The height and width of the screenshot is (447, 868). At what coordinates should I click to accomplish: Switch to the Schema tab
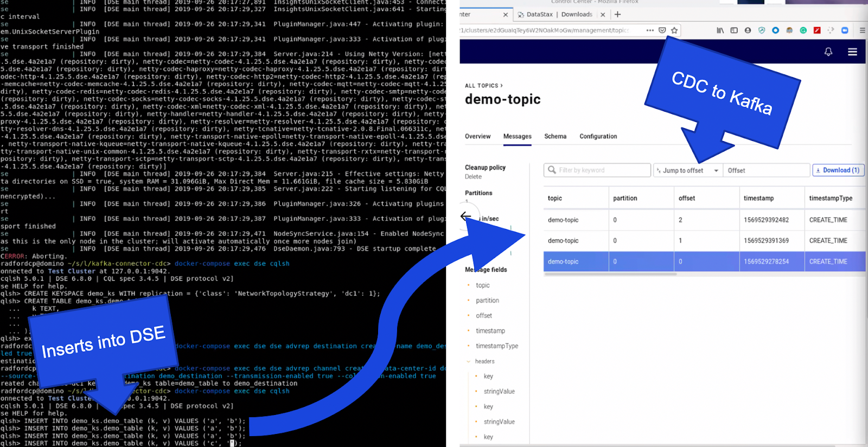tap(556, 136)
